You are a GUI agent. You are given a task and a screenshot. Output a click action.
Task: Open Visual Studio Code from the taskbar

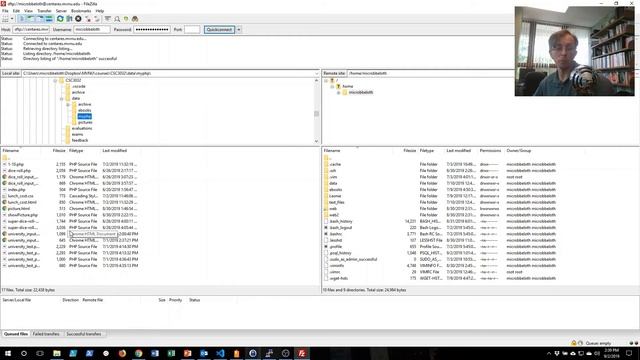(220, 353)
